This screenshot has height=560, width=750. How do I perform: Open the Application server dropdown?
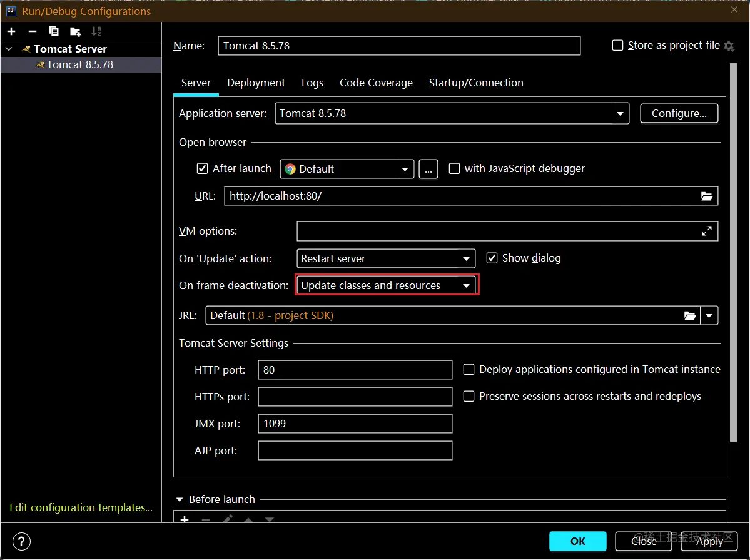[452, 113]
